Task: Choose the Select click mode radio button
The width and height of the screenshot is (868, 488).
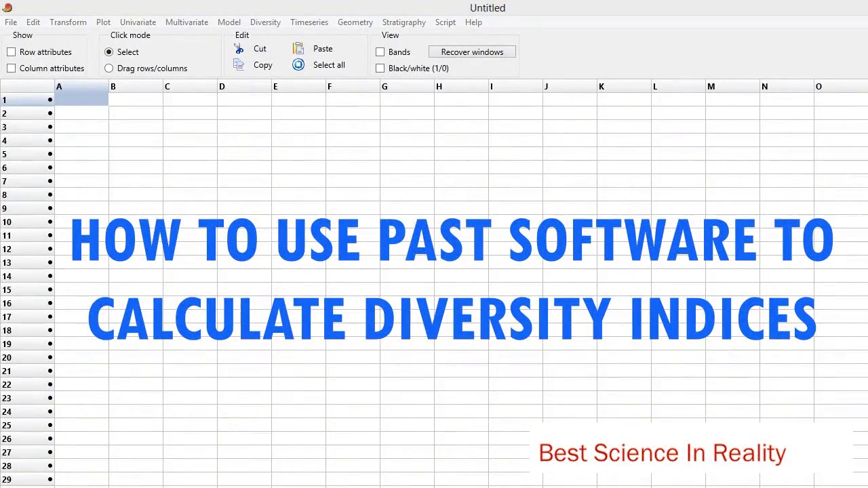Action: (109, 52)
